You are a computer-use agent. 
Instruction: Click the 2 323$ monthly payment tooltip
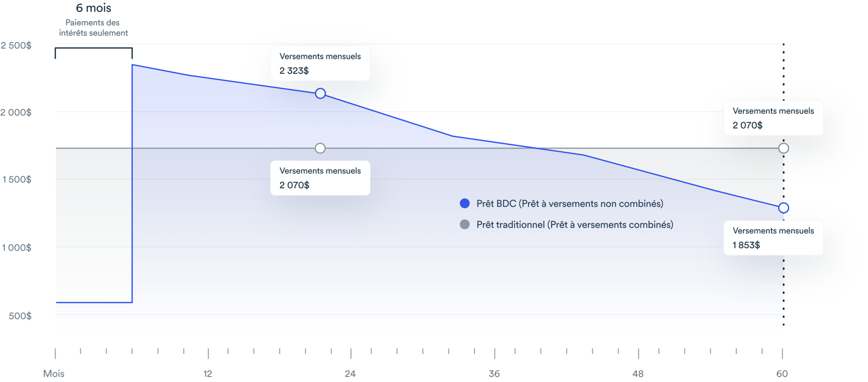pos(320,63)
